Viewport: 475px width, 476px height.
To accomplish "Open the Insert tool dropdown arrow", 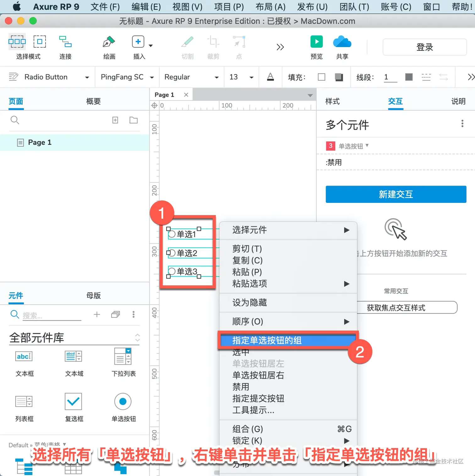I will click(151, 46).
